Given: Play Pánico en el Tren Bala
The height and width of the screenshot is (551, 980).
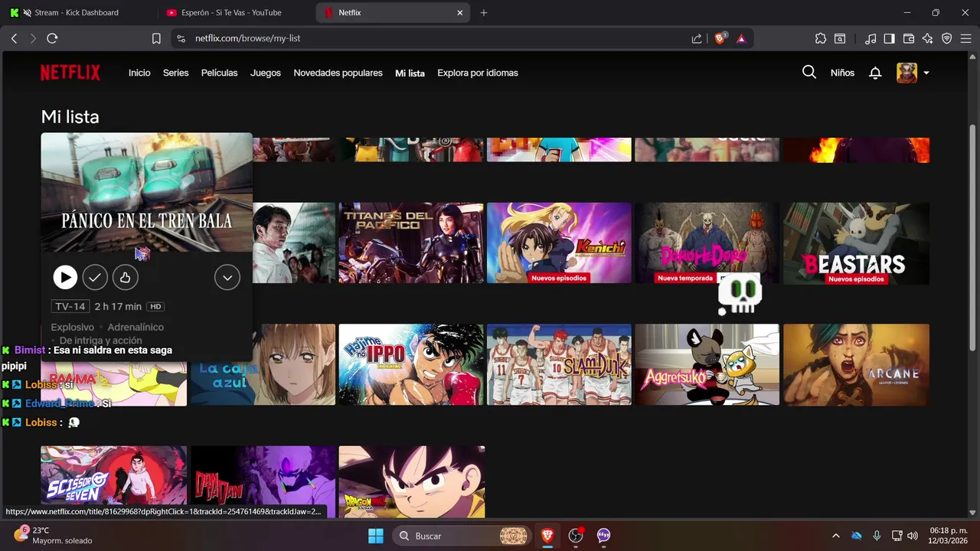Looking at the screenshot, I should (65, 277).
